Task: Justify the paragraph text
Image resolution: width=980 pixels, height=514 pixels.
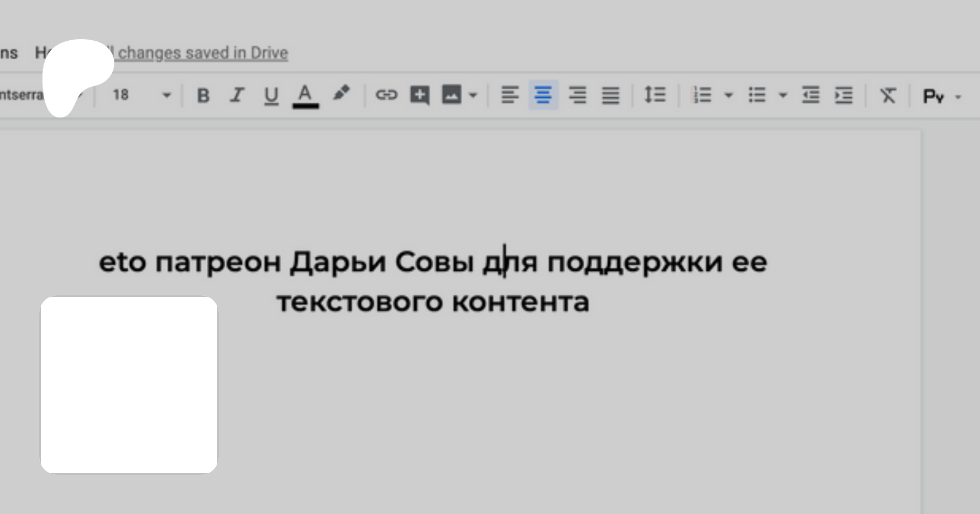Action: pos(610,95)
